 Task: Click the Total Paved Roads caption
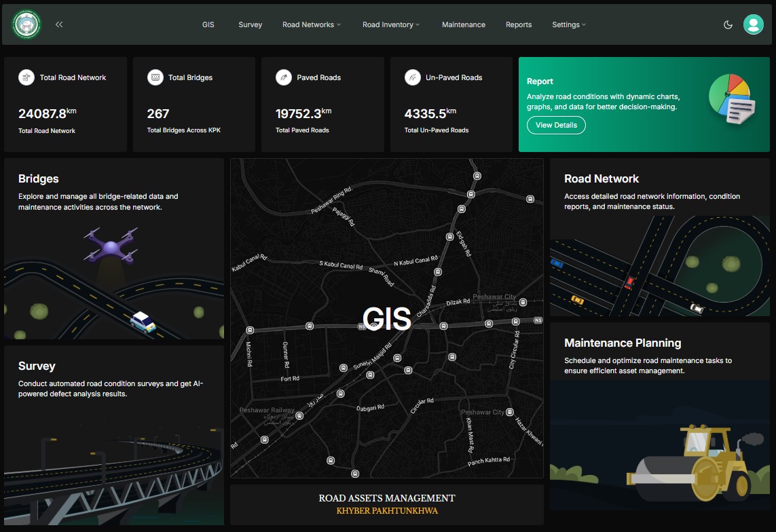tap(302, 130)
